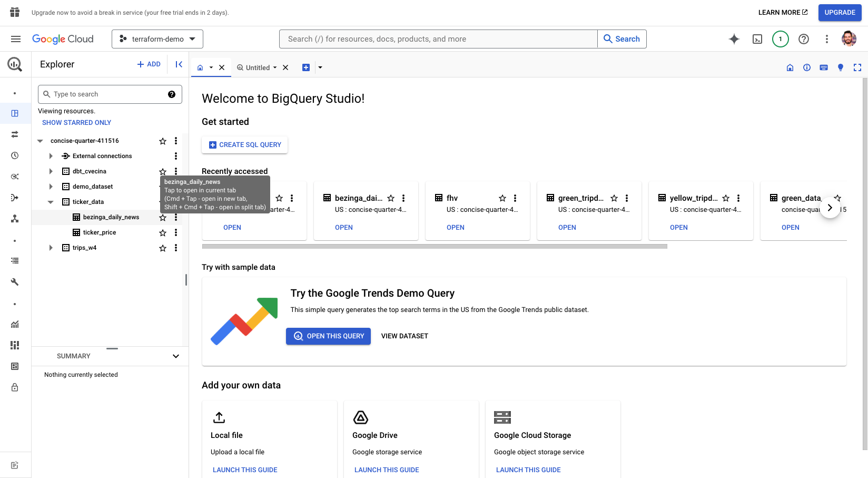
Task: Click the lightbulb tips icon
Action: click(x=841, y=67)
